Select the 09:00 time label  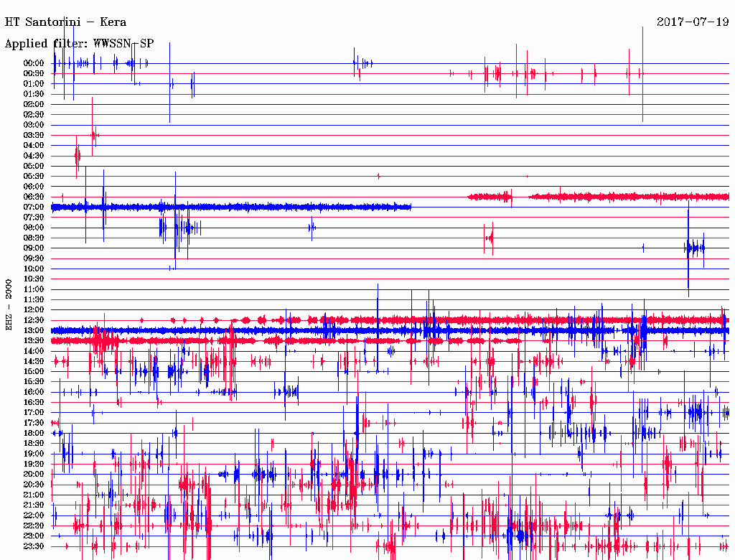pos(34,248)
